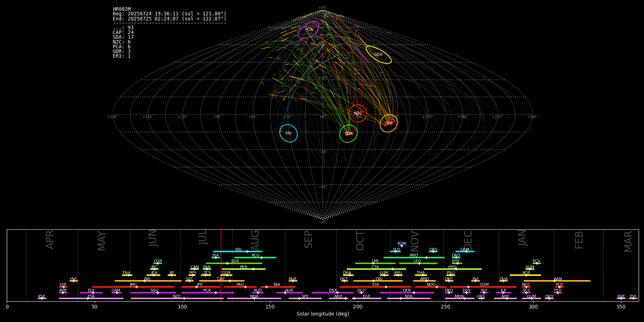
Task: Click the pink NZC activity bar in timeline
Action: click(177, 298)
